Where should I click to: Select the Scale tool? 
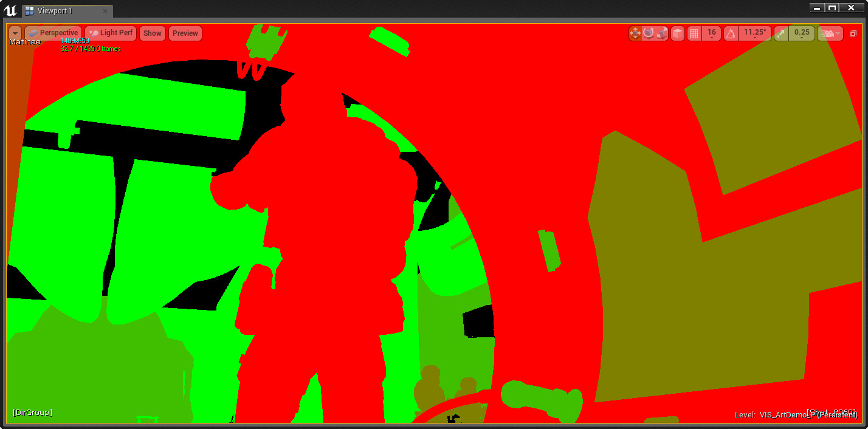click(x=662, y=33)
